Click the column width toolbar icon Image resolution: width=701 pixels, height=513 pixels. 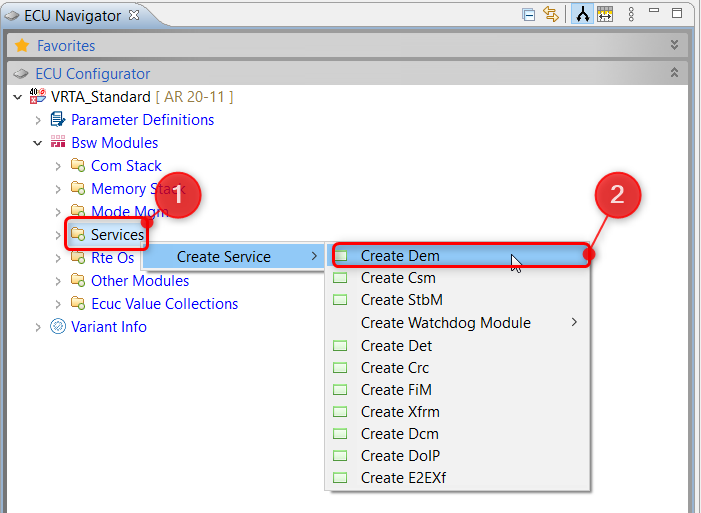pos(605,14)
